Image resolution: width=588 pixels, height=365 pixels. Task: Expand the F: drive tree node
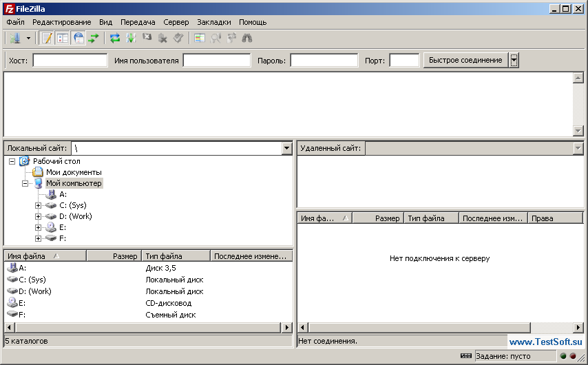[39, 238]
